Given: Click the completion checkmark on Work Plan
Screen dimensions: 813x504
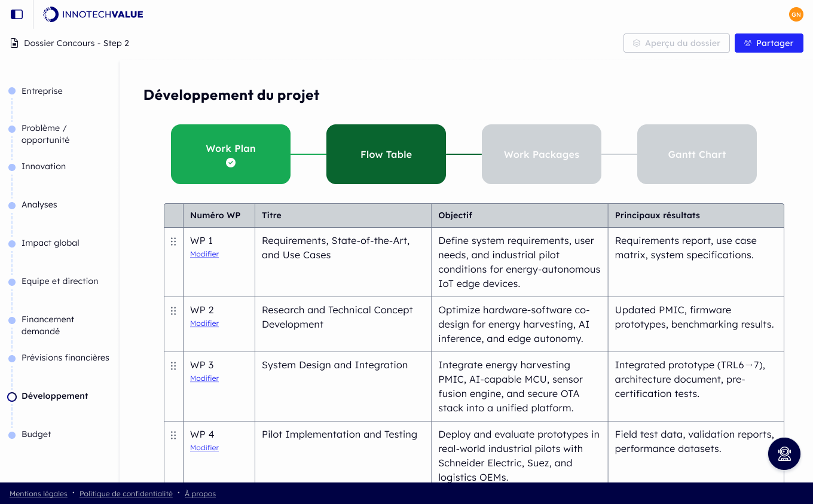Looking at the screenshot, I should 230,161.
